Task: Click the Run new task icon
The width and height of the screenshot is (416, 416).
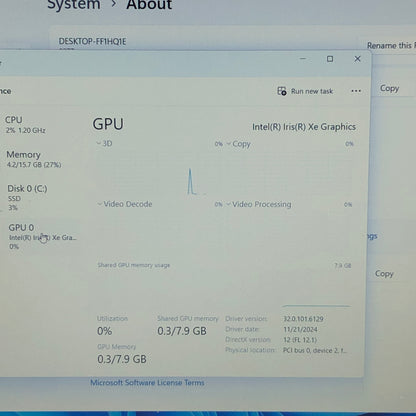Action: 282,91
